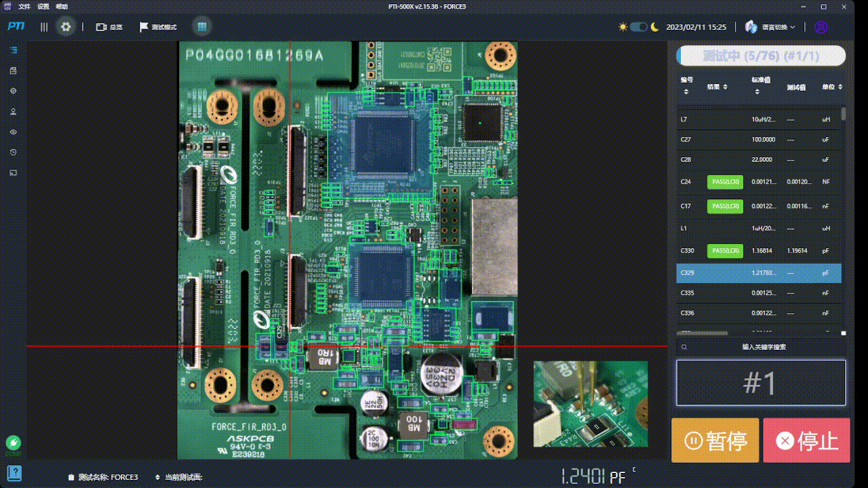Click the user account avatar icon
Screen dimensions: 868x488
click(x=821, y=27)
